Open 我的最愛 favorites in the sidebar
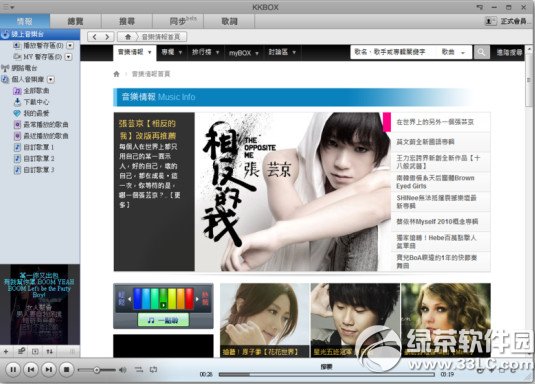 click(36, 113)
